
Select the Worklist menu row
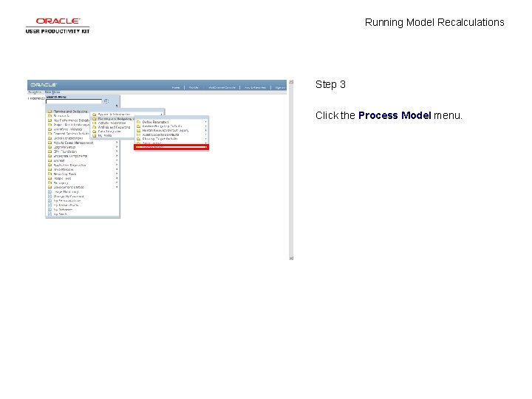pos(83,160)
